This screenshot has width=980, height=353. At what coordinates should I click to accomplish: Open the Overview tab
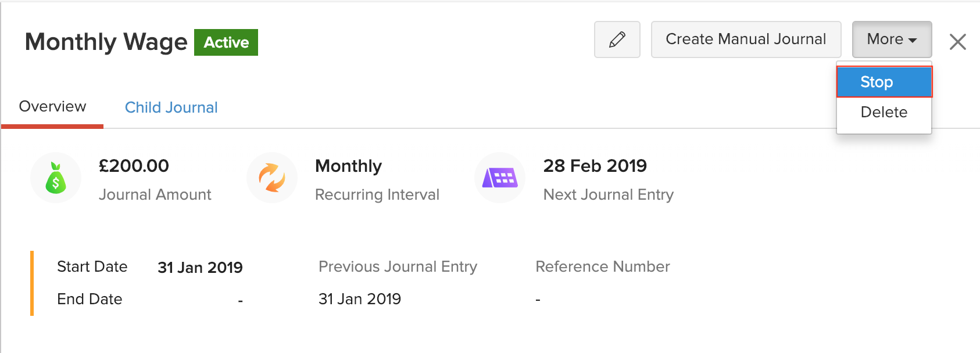pyautogui.click(x=52, y=107)
